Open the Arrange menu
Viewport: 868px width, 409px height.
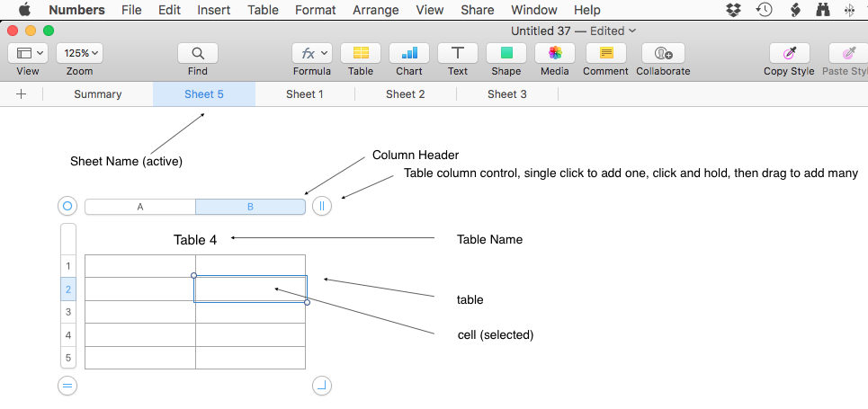click(x=376, y=10)
